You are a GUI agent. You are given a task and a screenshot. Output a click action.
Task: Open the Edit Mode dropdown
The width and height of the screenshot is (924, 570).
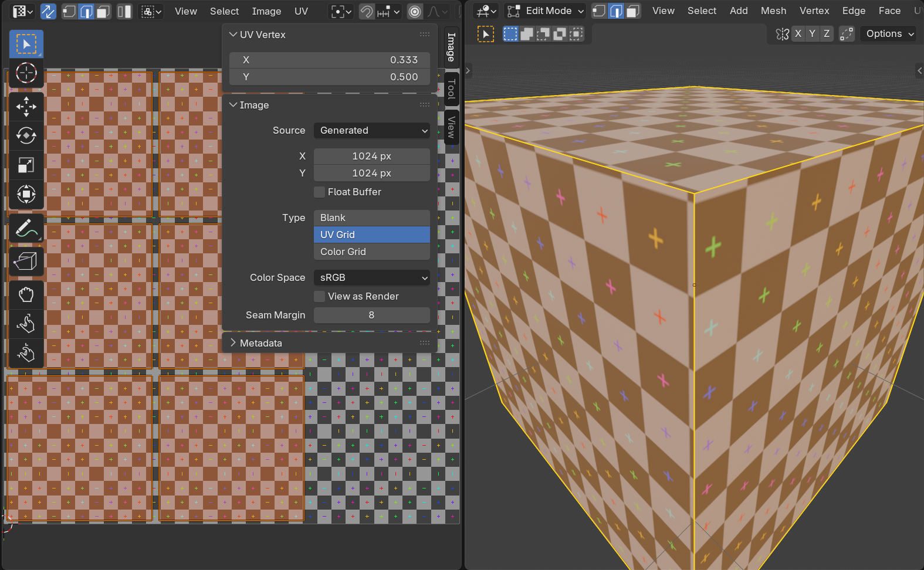click(x=546, y=11)
